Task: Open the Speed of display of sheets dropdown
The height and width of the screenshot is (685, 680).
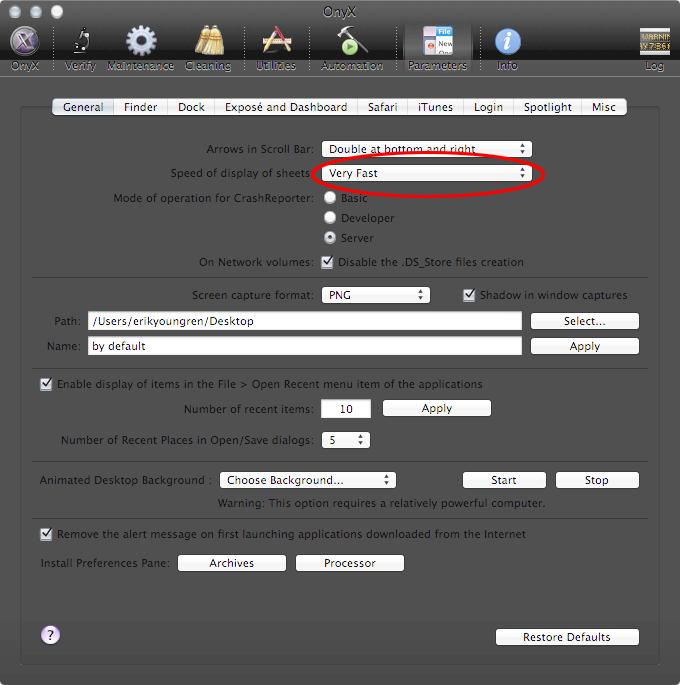Action: coord(427,173)
